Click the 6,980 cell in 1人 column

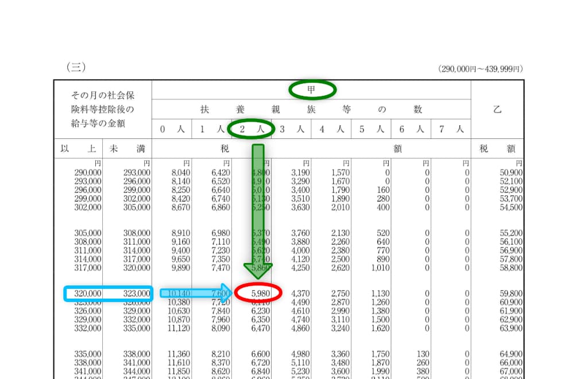[x=220, y=233]
